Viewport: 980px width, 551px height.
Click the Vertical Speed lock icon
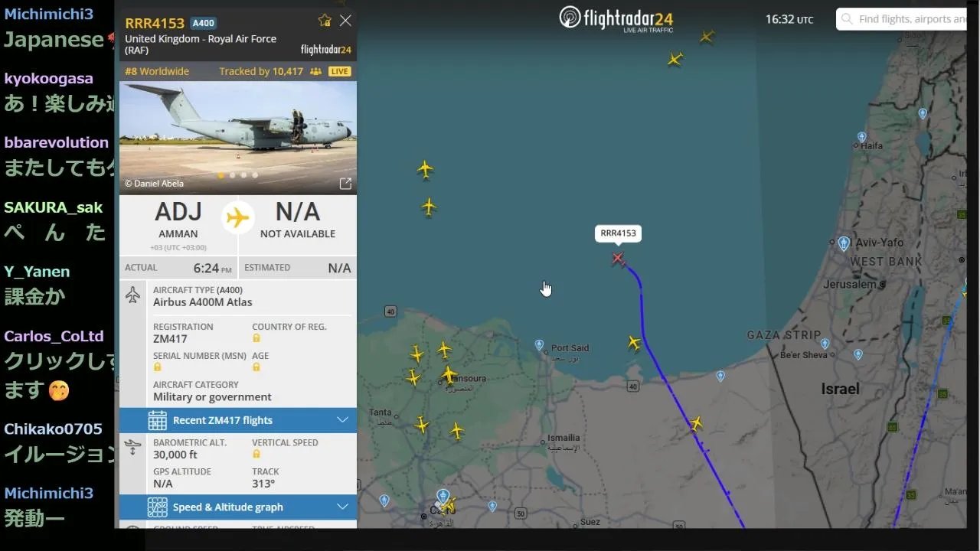tap(256, 454)
